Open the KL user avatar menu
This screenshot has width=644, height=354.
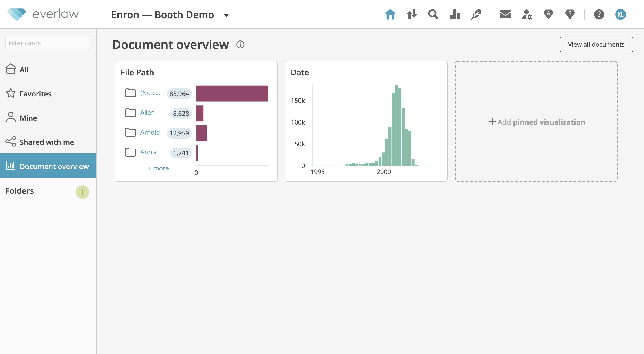point(620,15)
